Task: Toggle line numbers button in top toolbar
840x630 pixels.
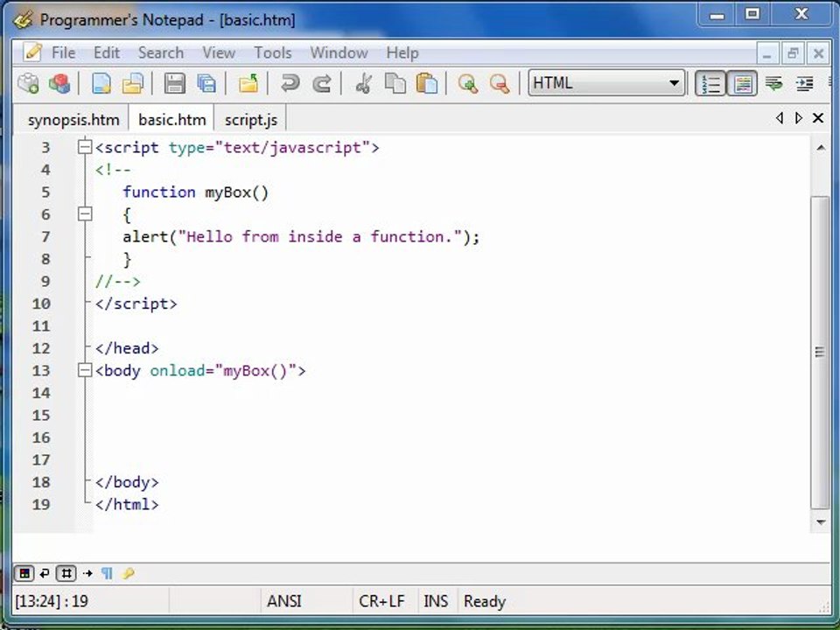Action: [710, 84]
